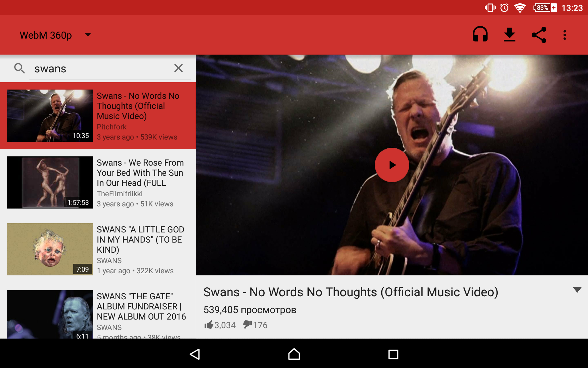Tap the baby face album thumbnail
588x368 pixels.
click(x=50, y=249)
